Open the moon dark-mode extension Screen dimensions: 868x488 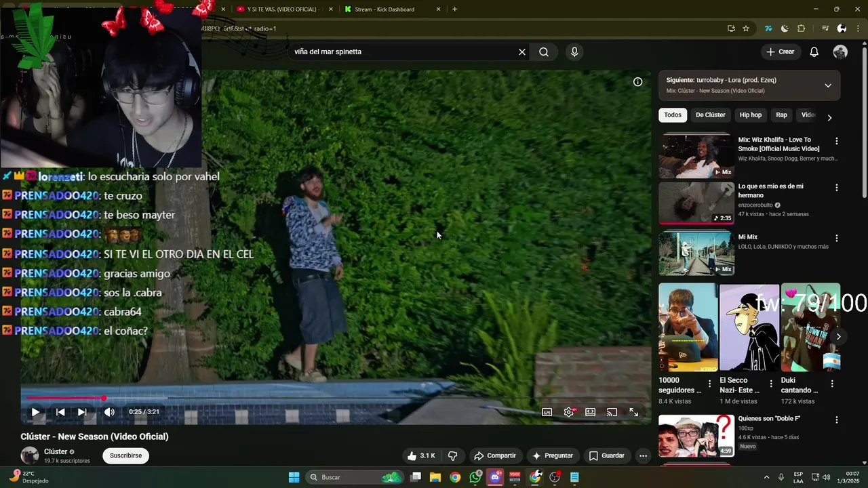tap(785, 28)
